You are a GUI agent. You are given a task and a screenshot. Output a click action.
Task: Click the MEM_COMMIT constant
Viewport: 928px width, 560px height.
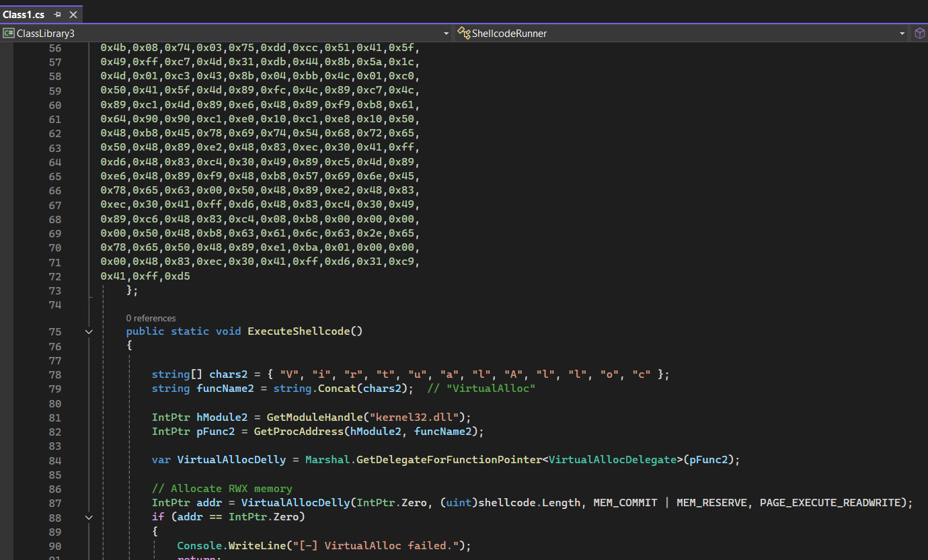[x=625, y=503]
